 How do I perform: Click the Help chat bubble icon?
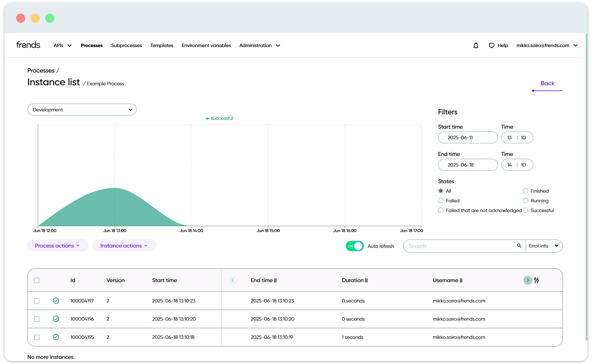click(x=491, y=45)
